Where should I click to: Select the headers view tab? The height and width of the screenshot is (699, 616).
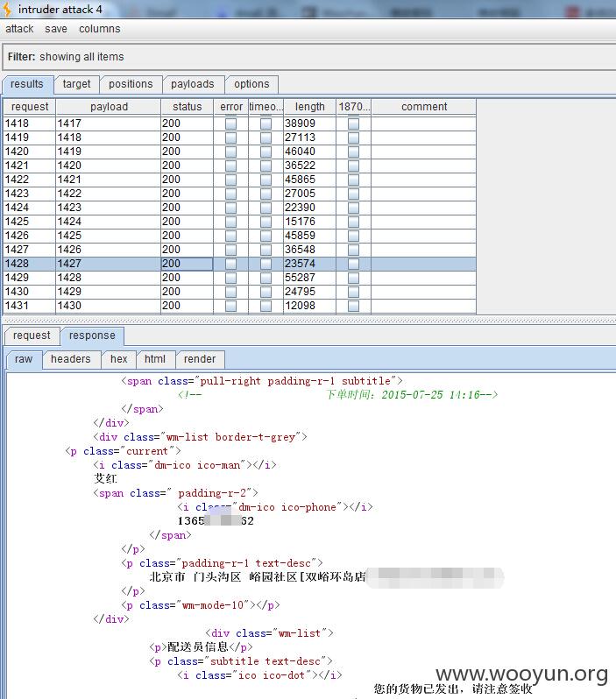pyautogui.click(x=70, y=359)
